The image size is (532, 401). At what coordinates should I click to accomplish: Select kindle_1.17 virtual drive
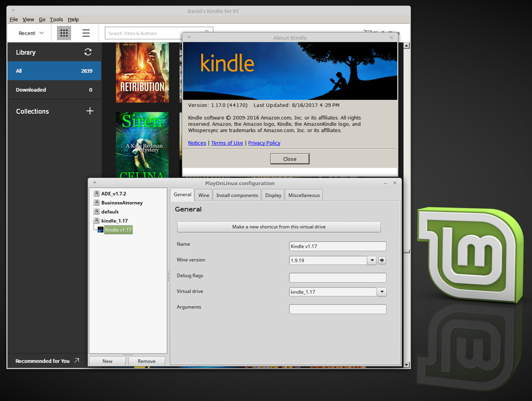(114, 221)
